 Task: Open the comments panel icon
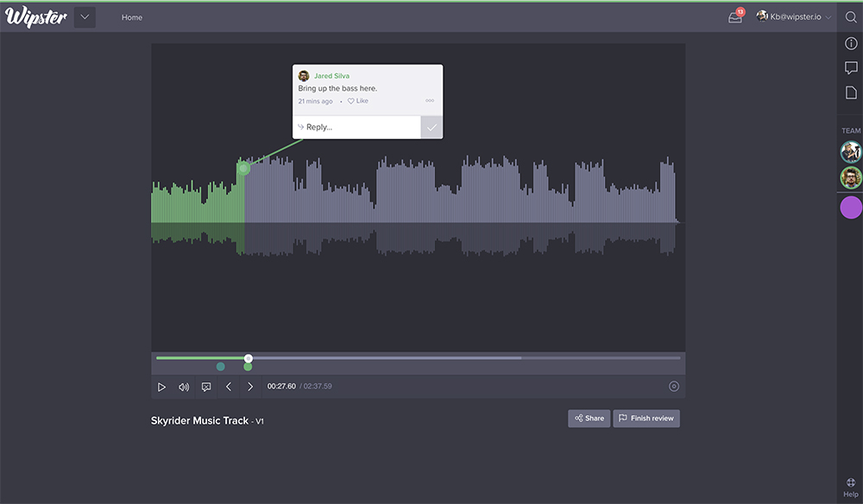[851, 68]
